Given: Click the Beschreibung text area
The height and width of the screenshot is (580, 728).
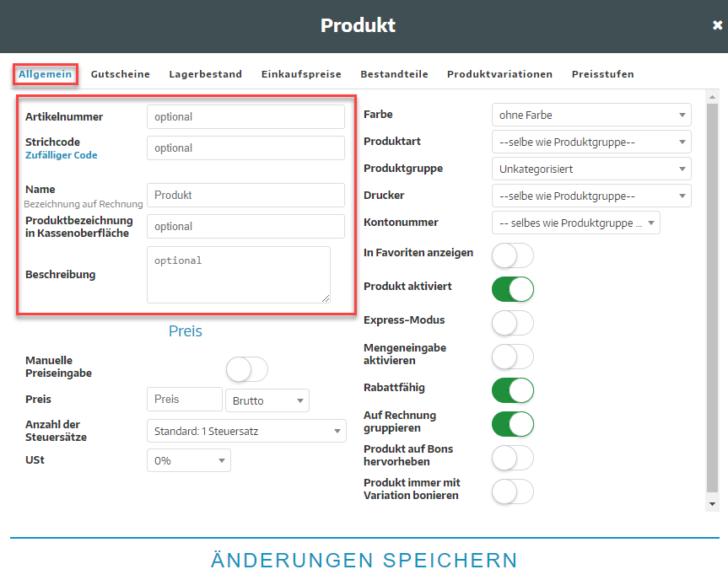Looking at the screenshot, I should pyautogui.click(x=239, y=275).
